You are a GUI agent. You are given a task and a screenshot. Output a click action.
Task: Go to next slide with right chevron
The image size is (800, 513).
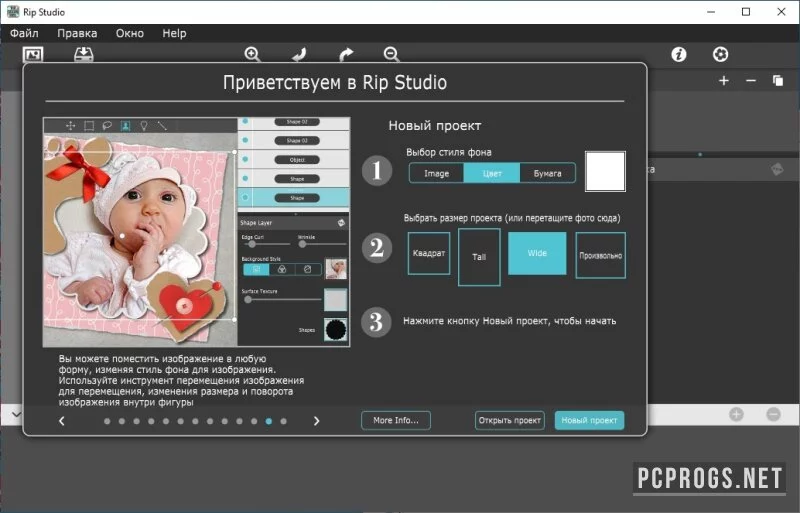click(316, 421)
